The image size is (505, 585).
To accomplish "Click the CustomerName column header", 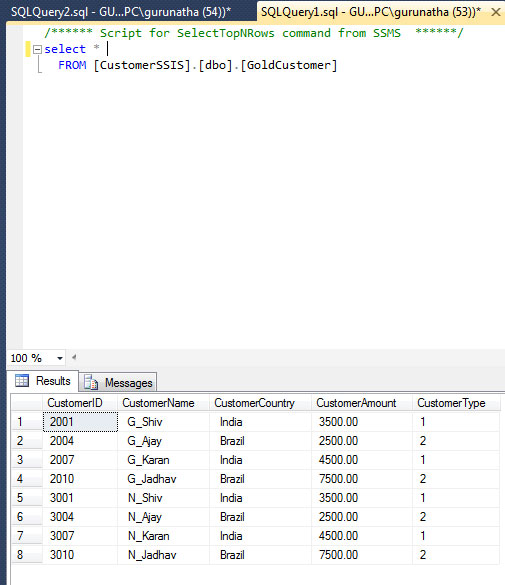I will coord(163,403).
